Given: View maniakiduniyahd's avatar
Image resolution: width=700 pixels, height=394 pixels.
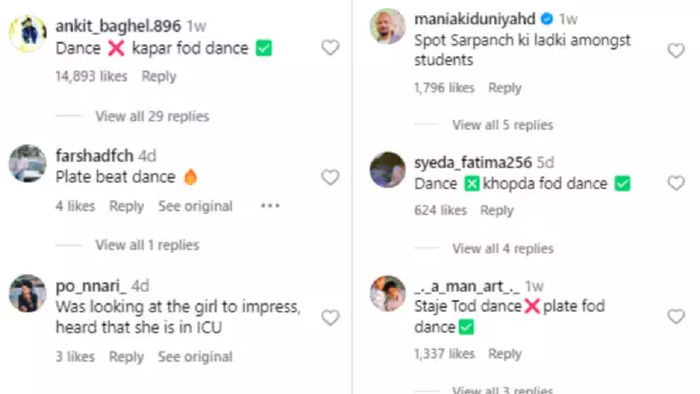Looking at the screenshot, I should [388, 26].
